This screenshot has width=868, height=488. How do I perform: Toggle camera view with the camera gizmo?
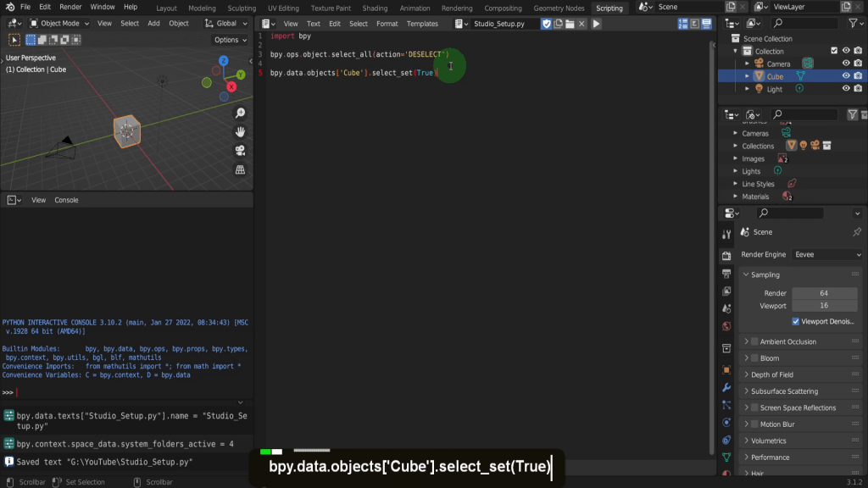click(240, 151)
